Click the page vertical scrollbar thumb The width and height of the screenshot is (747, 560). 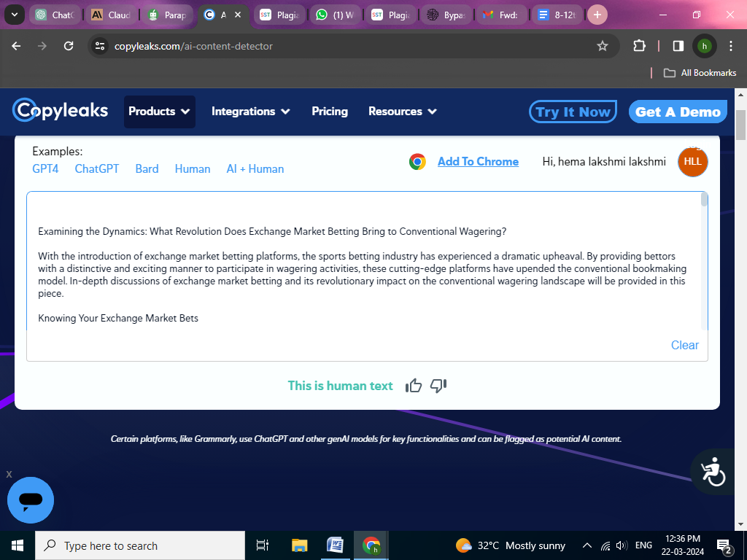(x=740, y=125)
